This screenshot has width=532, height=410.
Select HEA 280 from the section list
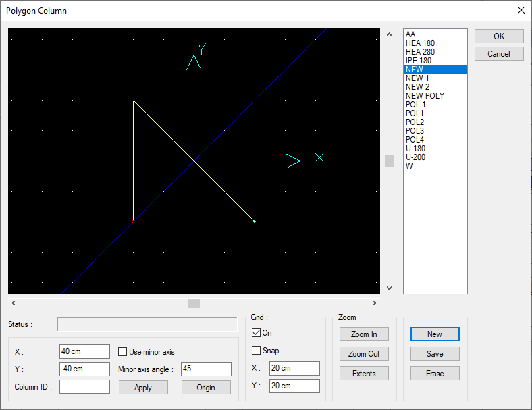(x=420, y=52)
